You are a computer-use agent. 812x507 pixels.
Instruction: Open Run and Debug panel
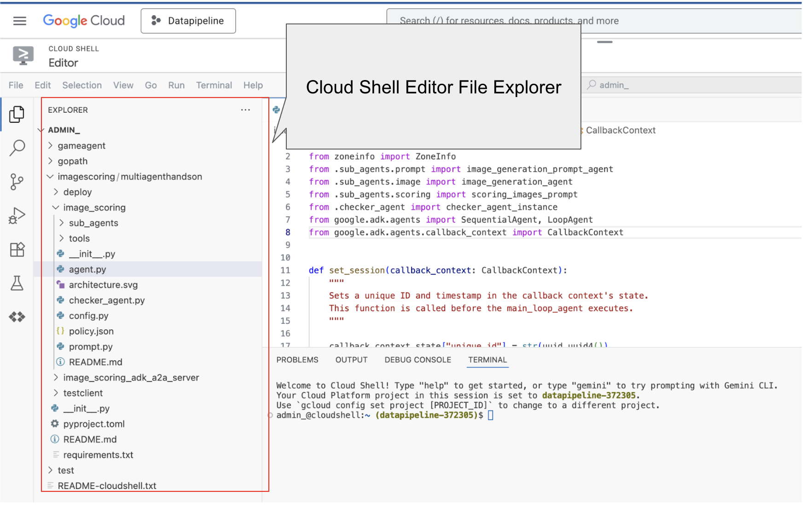click(17, 215)
